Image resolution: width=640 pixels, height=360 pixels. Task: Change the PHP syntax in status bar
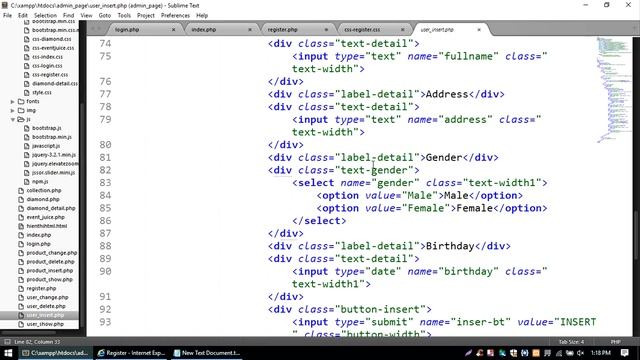(x=616, y=342)
